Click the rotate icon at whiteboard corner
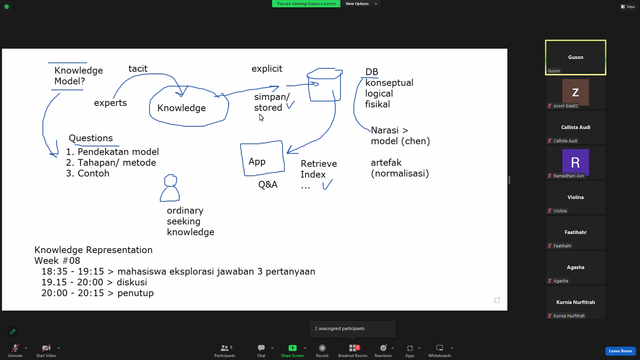This screenshot has width=640, height=360. (x=497, y=300)
